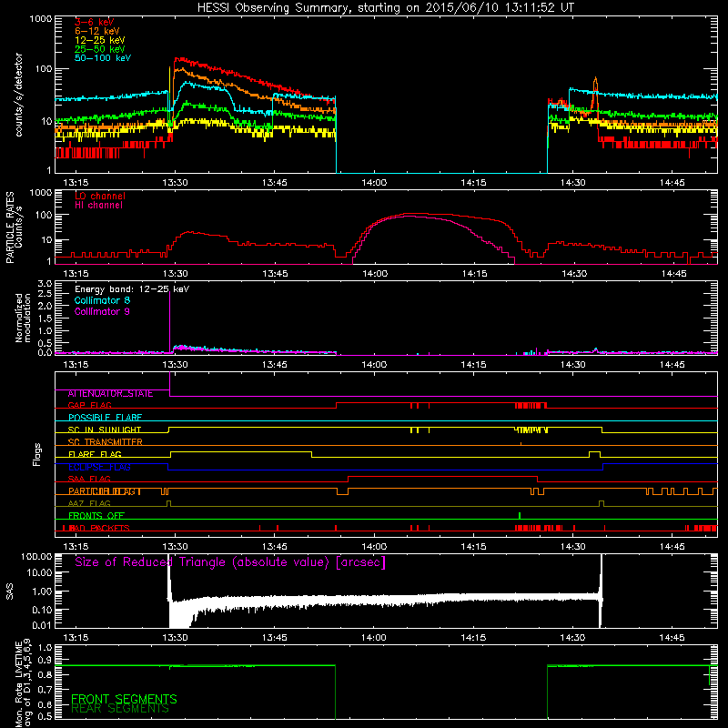Viewport: 728px width, 728px height.
Task: Click the HI channel legend label
Action: pyautogui.click(x=98, y=205)
